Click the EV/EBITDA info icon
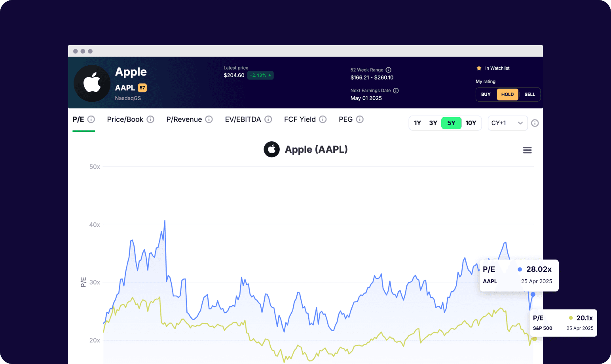 (x=268, y=119)
